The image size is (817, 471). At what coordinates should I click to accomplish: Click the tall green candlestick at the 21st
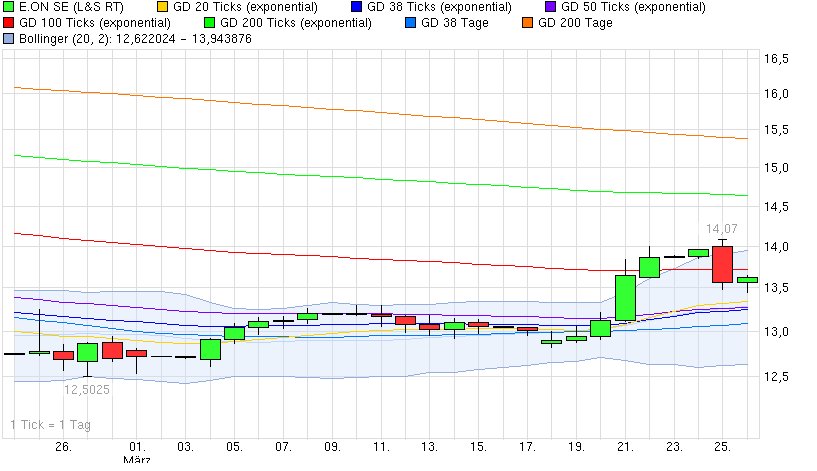[x=625, y=298]
